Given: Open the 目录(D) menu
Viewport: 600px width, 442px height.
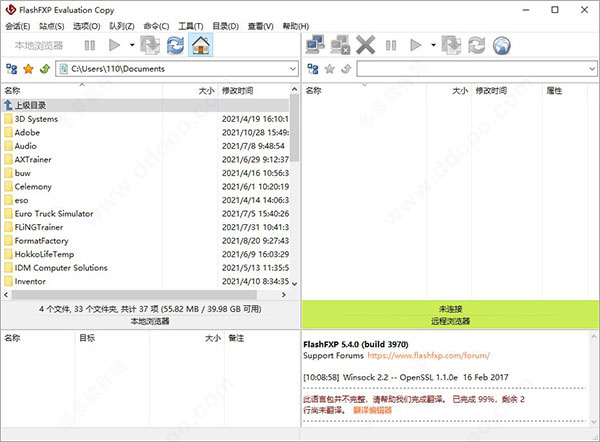Looking at the screenshot, I should 225,26.
